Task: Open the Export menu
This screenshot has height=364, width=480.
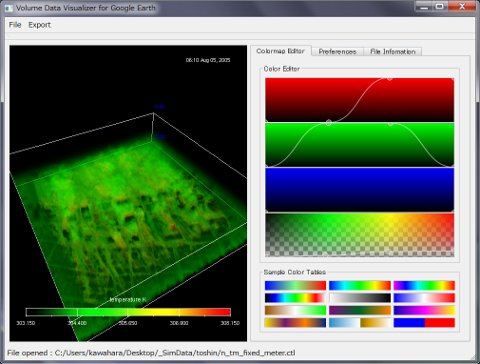Action: coord(40,25)
